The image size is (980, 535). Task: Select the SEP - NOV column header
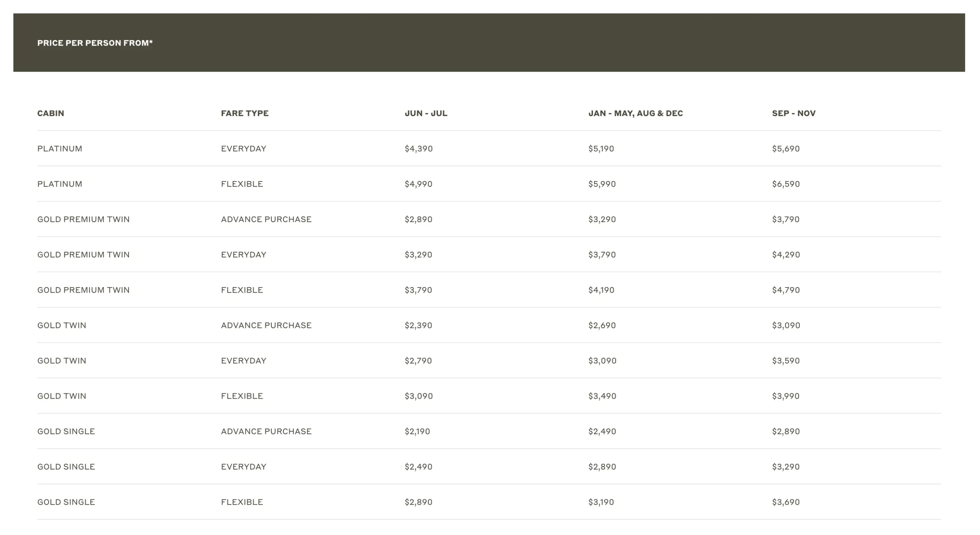point(794,113)
